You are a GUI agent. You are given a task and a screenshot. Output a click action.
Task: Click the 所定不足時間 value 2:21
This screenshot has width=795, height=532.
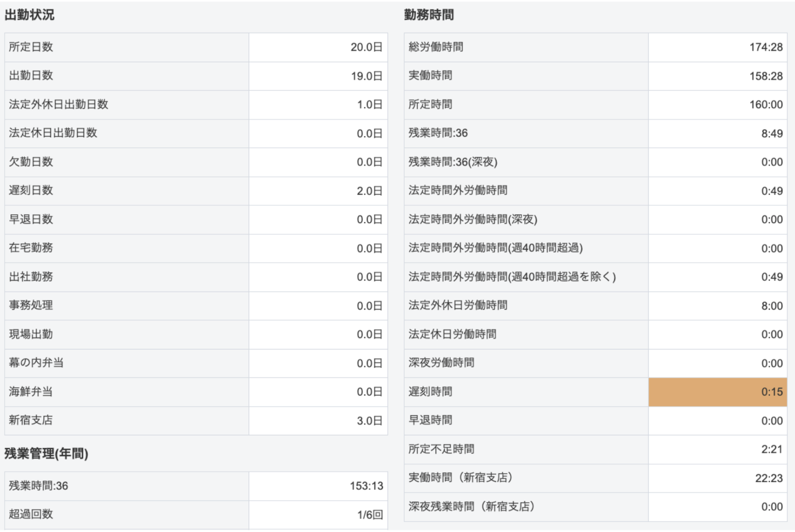pos(772,449)
